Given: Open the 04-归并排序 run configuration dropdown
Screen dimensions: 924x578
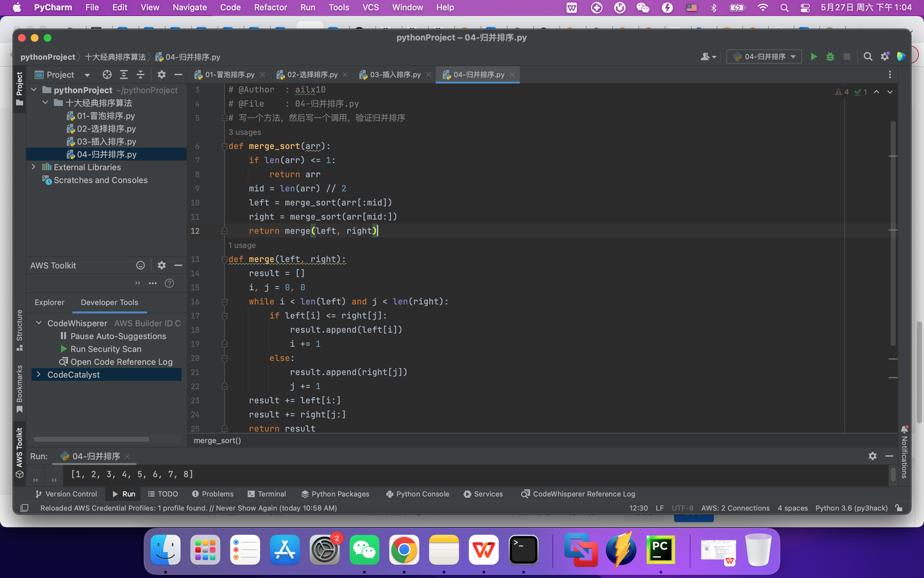Looking at the screenshot, I should [764, 57].
